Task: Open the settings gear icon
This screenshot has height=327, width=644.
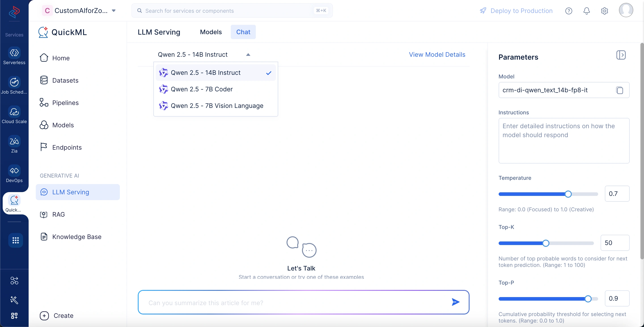Action: [604, 11]
